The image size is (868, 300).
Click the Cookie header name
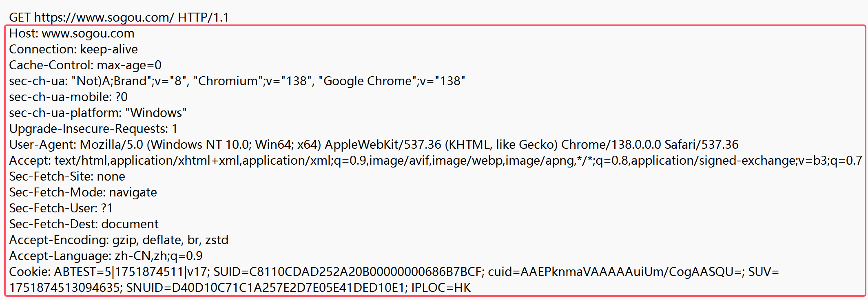[29, 272]
